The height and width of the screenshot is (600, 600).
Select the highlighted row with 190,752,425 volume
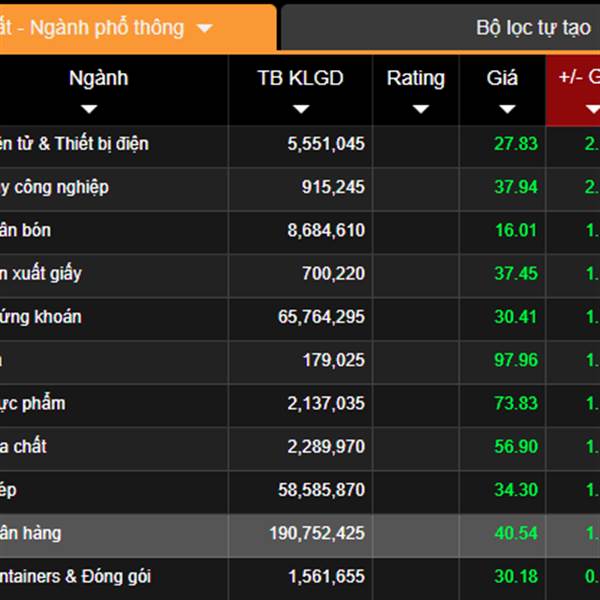point(300,534)
